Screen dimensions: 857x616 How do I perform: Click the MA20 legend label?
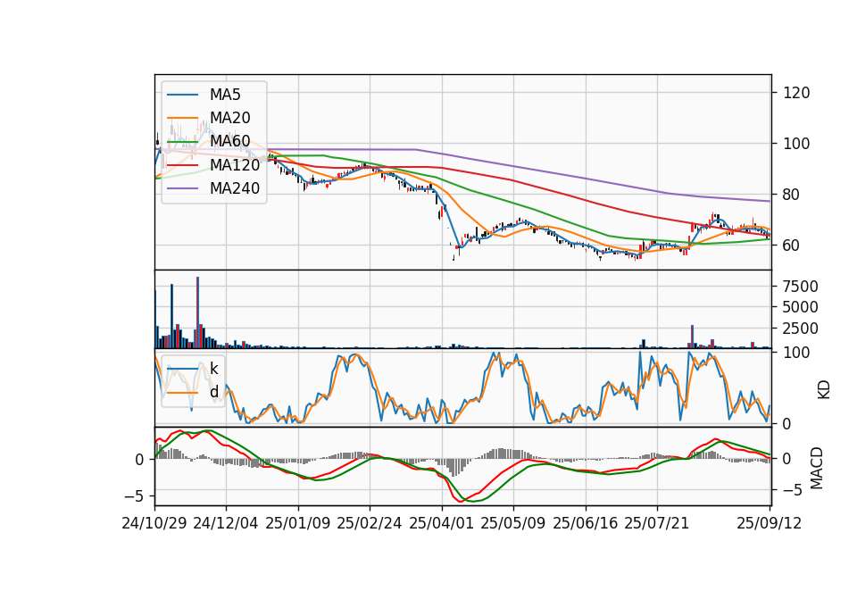pyautogui.click(x=229, y=118)
